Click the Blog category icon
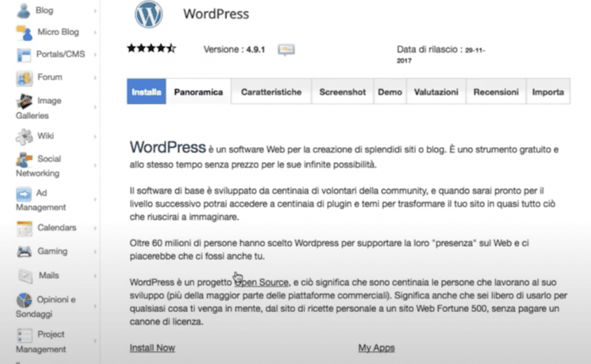Viewport: 591px width, 364px height. click(x=23, y=10)
